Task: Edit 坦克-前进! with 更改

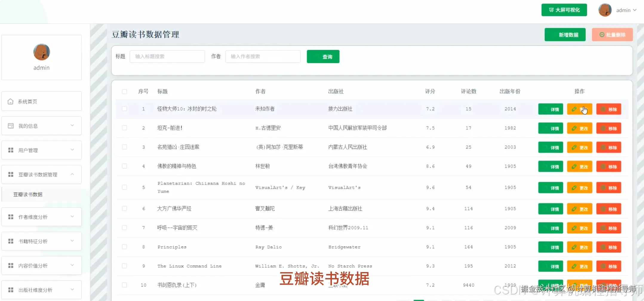Action: 580,128
